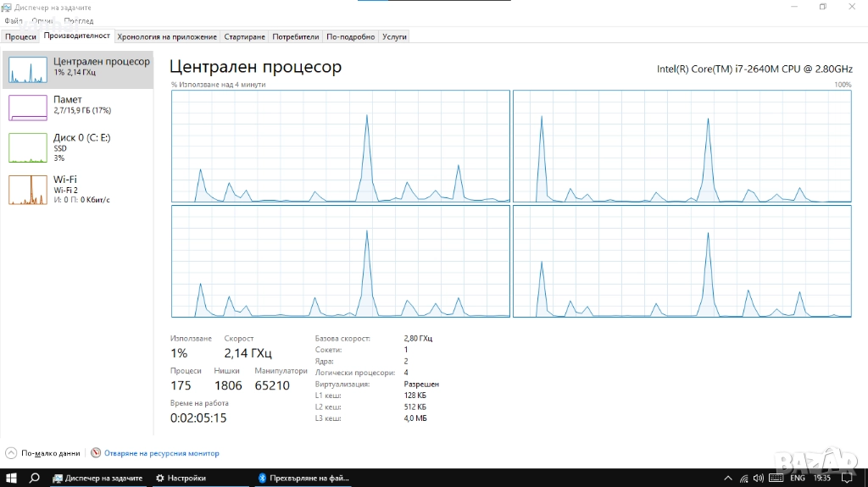The height and width of the screenshot is (487, 868).
Task: Switch to the Процеси tab
Action: pyautogui.click(x=20, y=36)
